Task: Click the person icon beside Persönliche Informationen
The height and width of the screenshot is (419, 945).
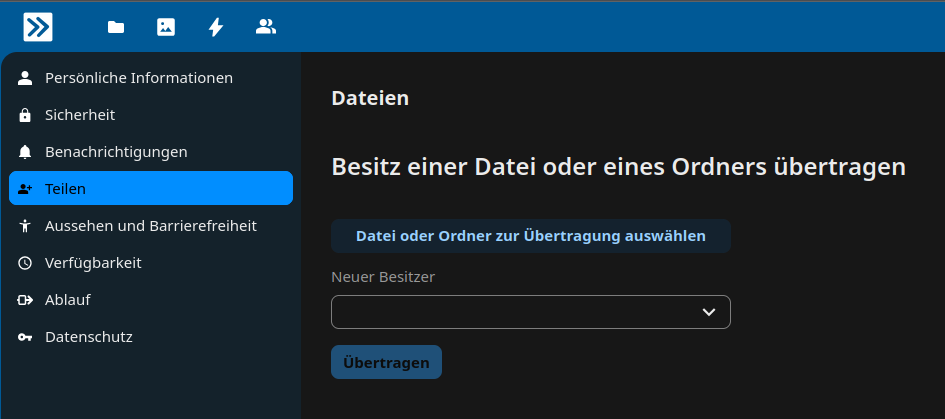Action: pyautogui.click(x=26, y=78)
